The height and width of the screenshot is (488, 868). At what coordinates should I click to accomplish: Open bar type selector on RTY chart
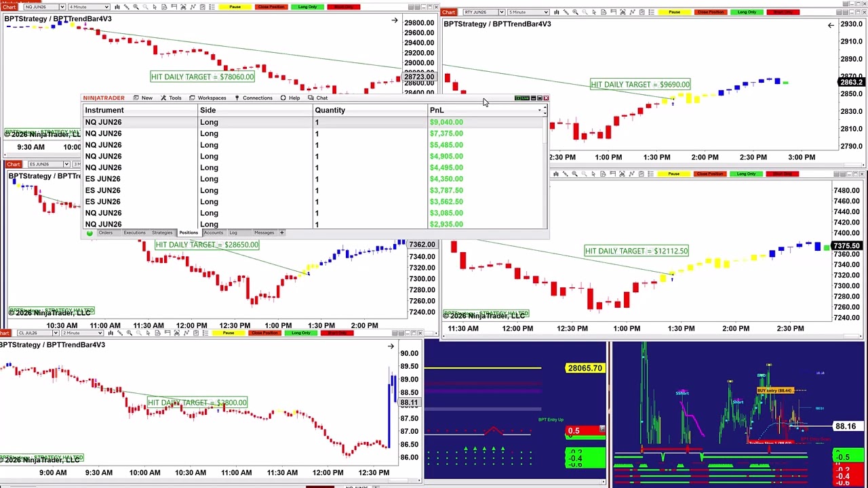(x=557, y=12)
